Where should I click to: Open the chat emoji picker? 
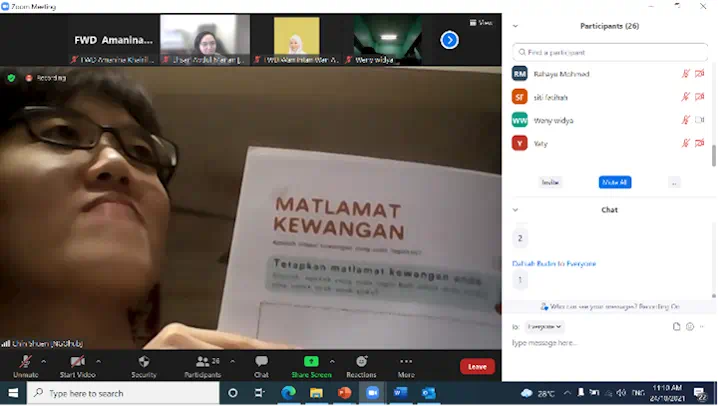click(690, 327)
